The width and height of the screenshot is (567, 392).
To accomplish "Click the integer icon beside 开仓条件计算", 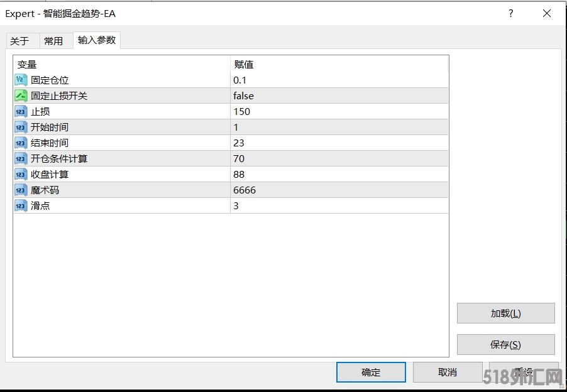I will (21, 158).
